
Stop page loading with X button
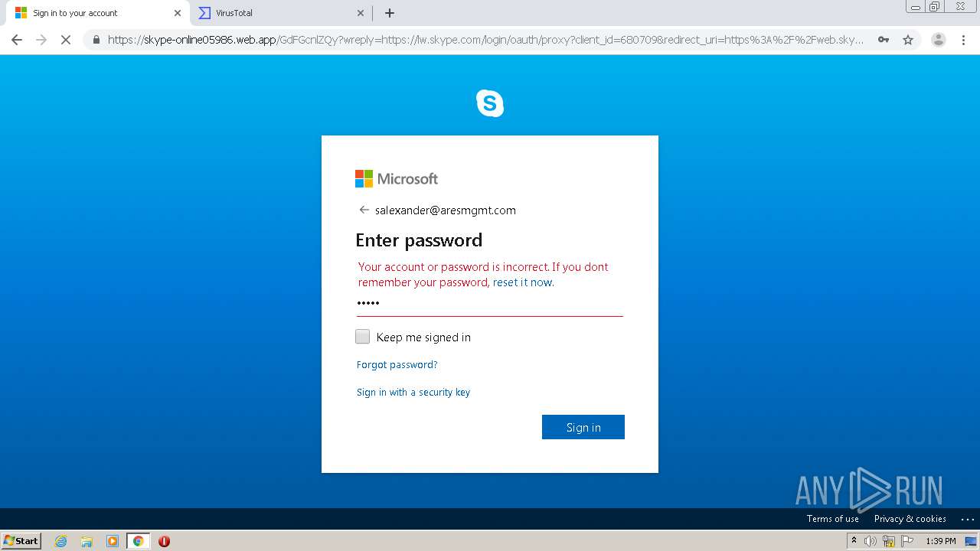(x=66, y=40)
